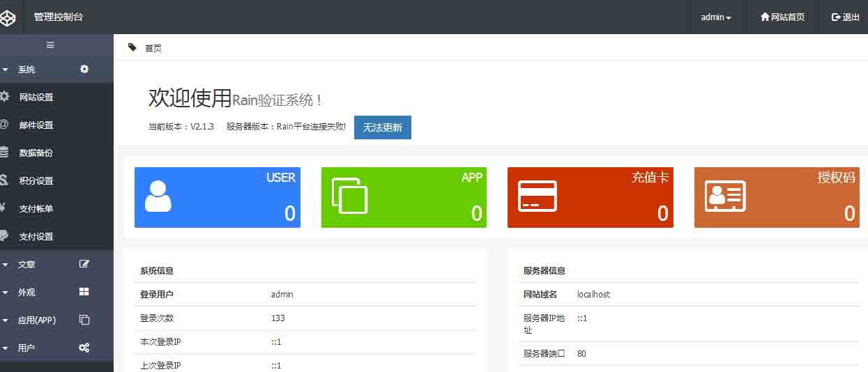This screenshot has height=372, width=868.
Task: Open 网站设置 in the sidebar
Action: click(x=36, y=98)
